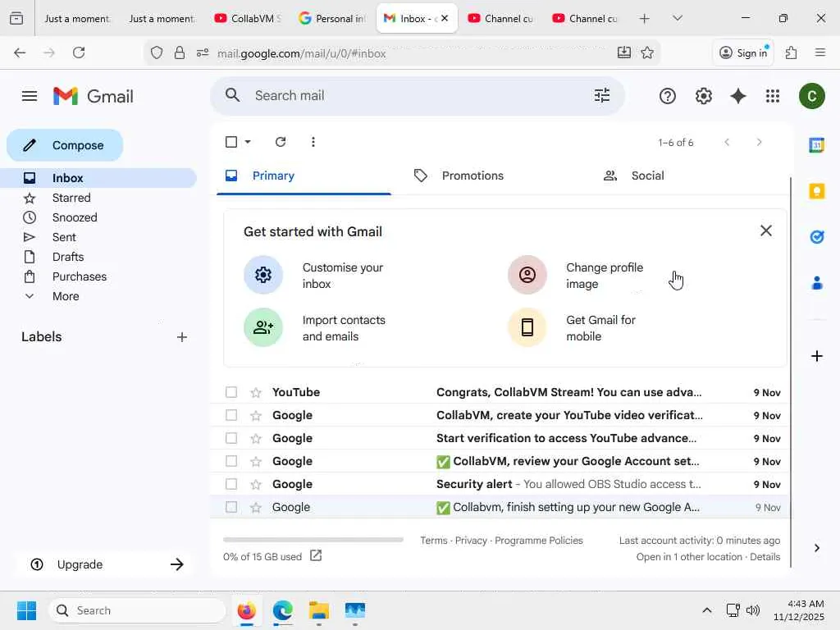This screenshot has height=630, width=840.
Task: Select checkbox for create YouTube video verification email
Action: [231, 415]
